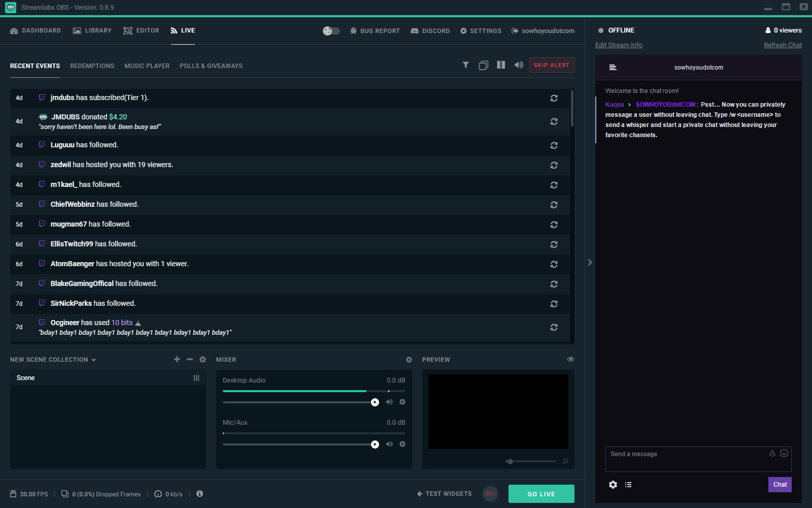Screen dimensions: 812x508
Task: Start recording with the REC button
Action: point(490,494)
